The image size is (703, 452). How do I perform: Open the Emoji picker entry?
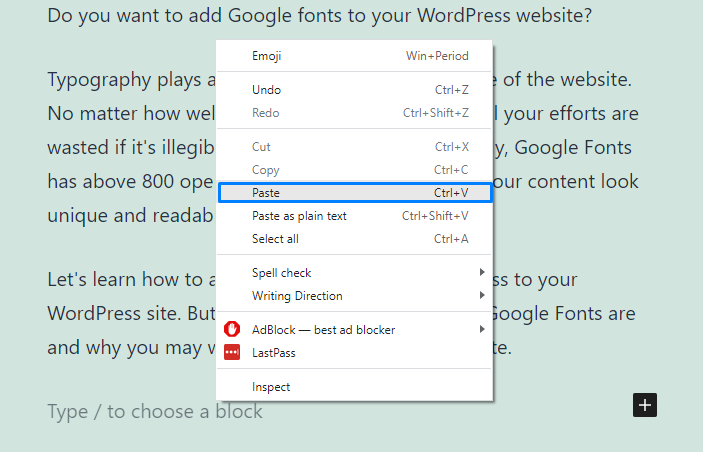point(355,56)
